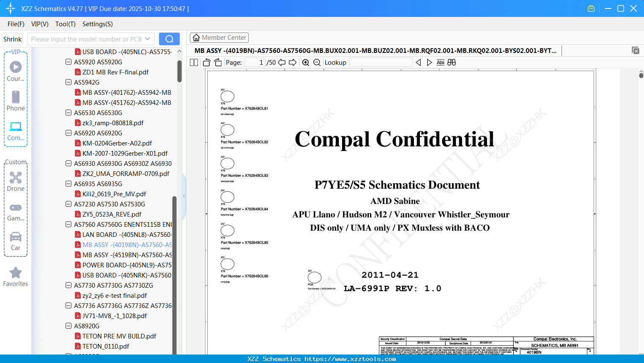Click the schematic viewer vertical scrollbar thumb
This screenshot has height=363, width=644.
641,75
